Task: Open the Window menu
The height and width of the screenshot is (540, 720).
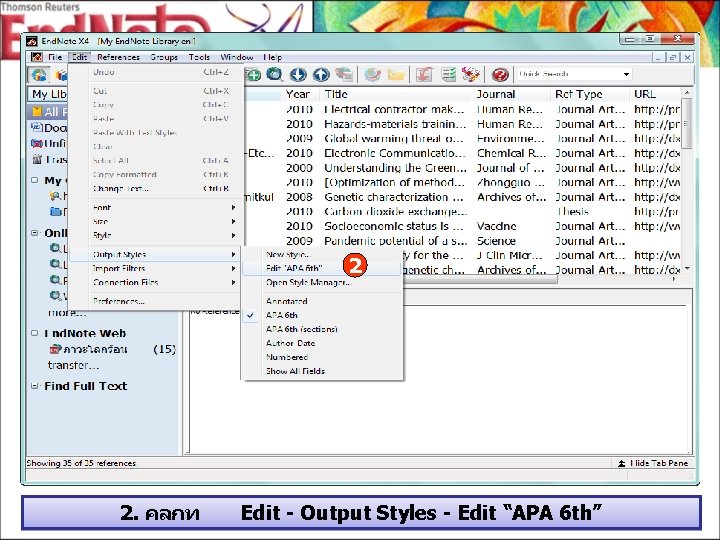Action: point(237,57)
